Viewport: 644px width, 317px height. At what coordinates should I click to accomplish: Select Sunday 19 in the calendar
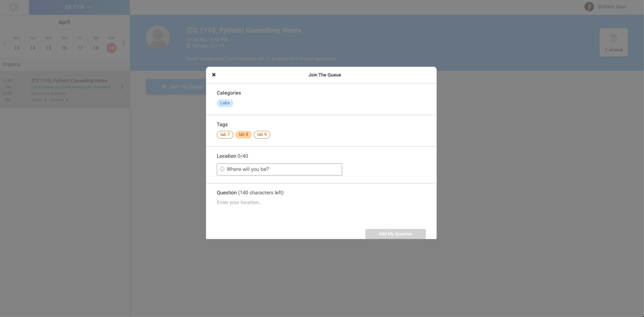112,48
